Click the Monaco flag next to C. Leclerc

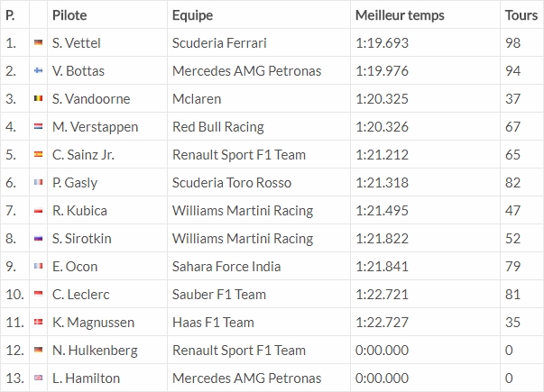point(38,295)
